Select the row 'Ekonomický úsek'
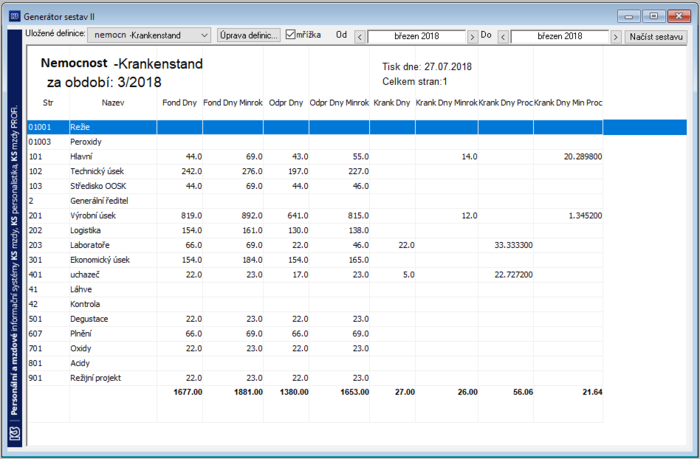Viewport: 700px width, 459px height. [315, 260]
